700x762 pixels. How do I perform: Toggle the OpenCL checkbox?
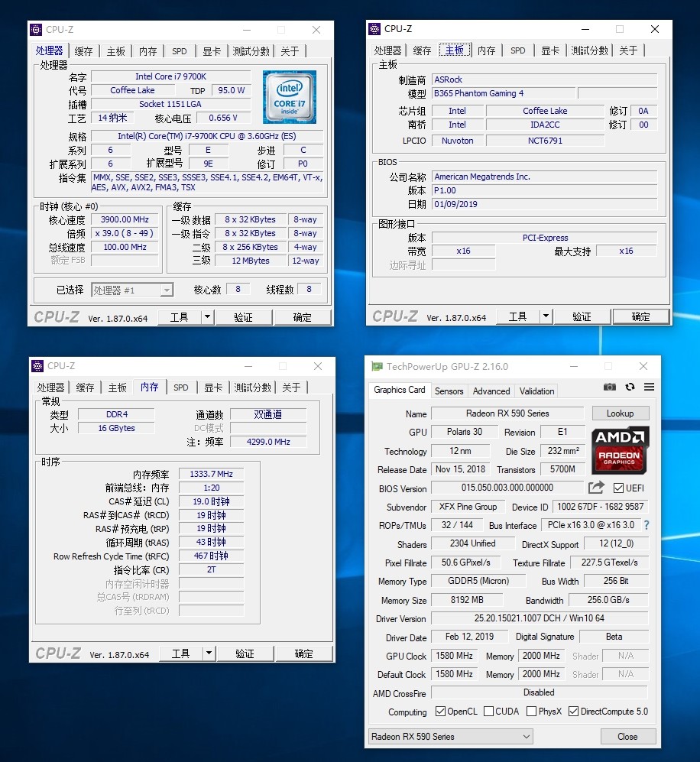coord(441,711)
